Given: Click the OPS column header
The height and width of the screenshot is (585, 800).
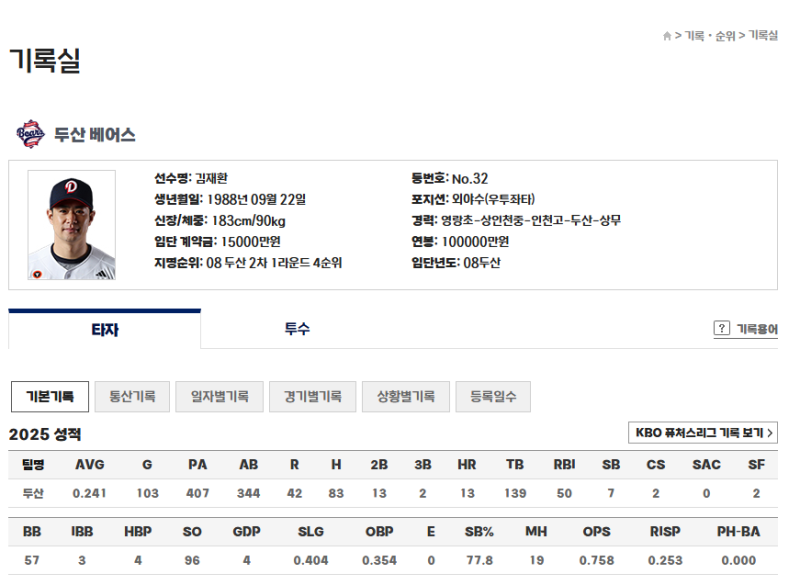Looking at the screenshot, I should pos(596,531).
